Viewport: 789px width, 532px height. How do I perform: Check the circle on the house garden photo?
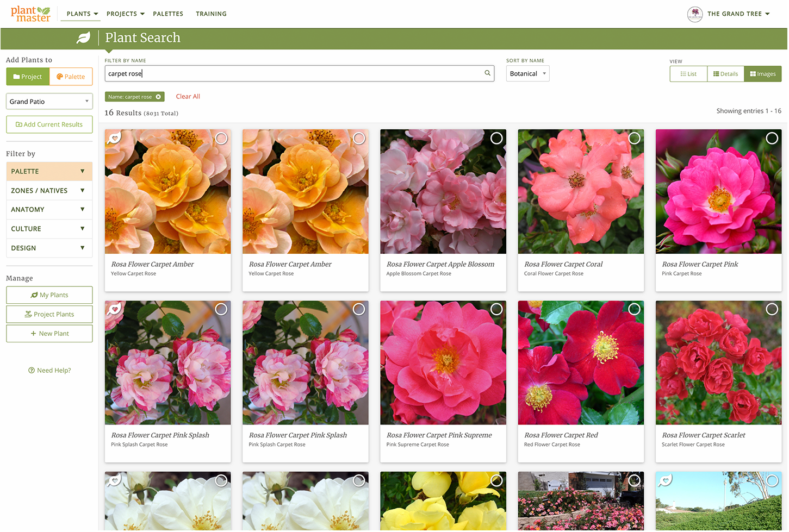click(x=634, y=480)
